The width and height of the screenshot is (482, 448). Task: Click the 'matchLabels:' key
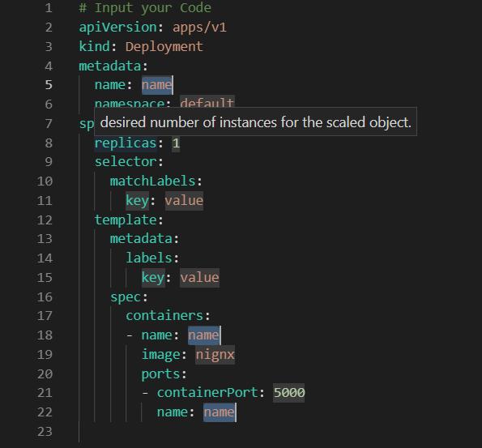(156, 181)
